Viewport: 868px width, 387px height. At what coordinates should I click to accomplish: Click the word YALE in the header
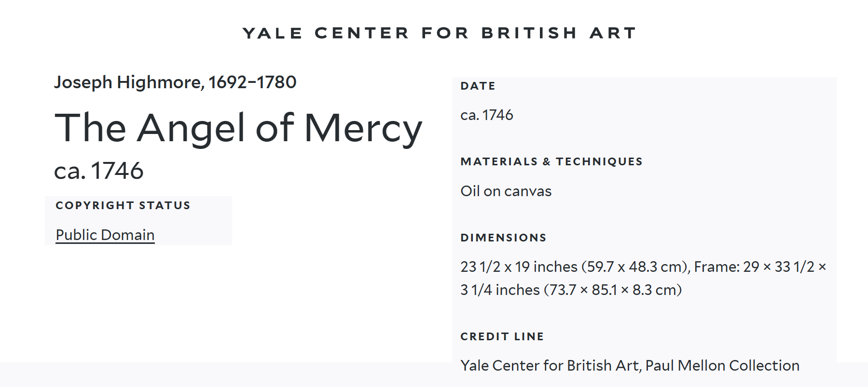(x=273, y=33)
